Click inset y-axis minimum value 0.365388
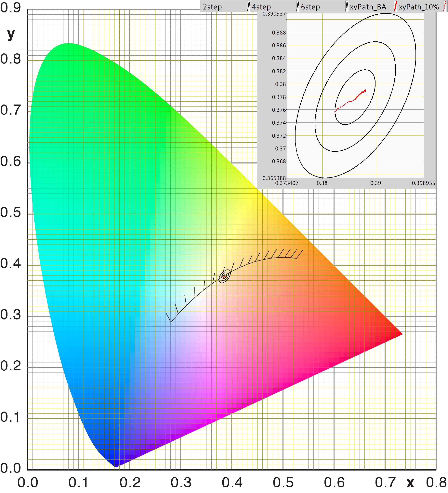The image size is (448, 493). pos(274,178)
